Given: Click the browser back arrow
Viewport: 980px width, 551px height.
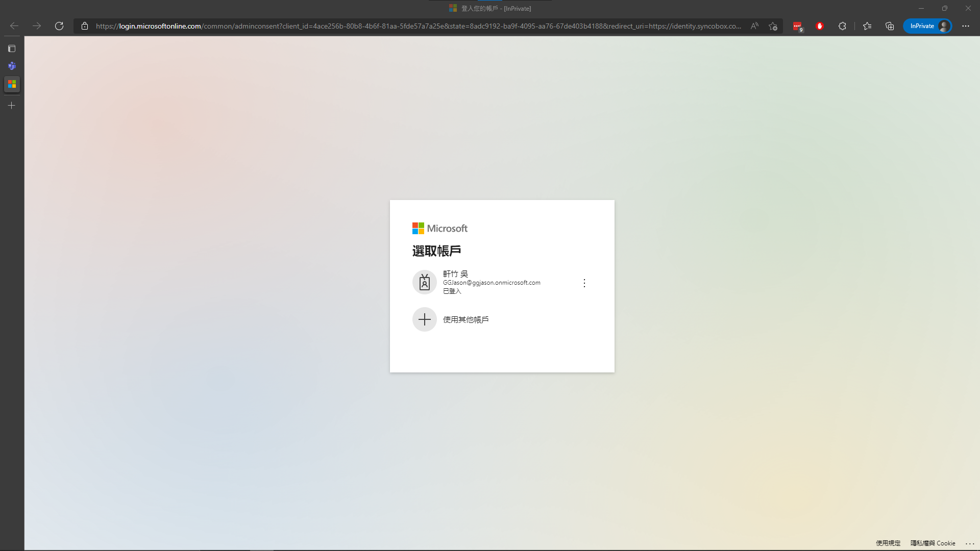Looking at the screenshot, I should point(14,26).
